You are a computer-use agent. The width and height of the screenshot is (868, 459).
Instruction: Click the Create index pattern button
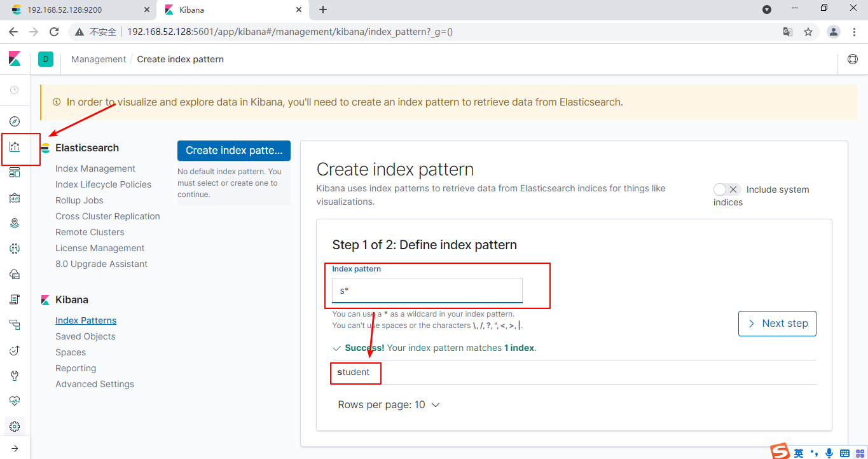coord(233,151)
